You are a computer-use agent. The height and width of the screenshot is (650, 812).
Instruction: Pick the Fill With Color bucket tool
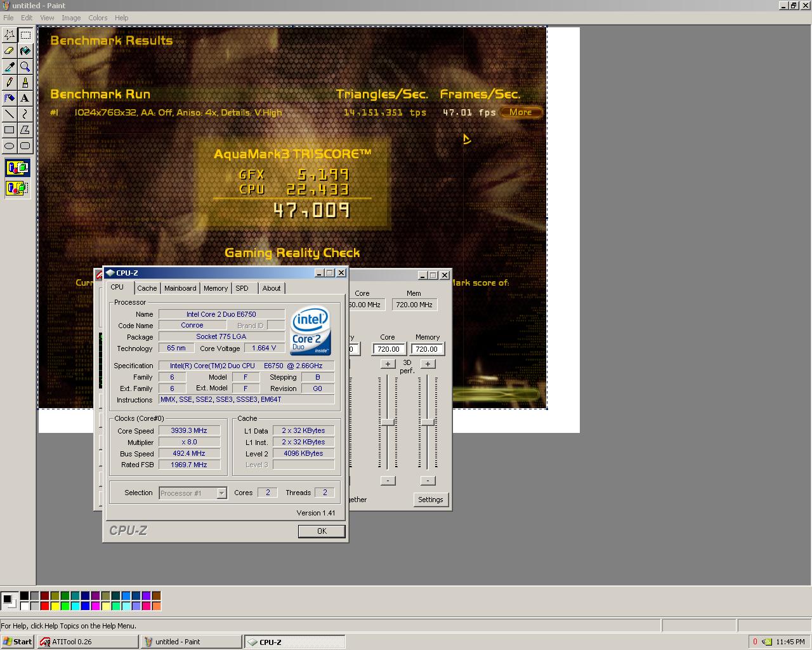coord(25,51)
